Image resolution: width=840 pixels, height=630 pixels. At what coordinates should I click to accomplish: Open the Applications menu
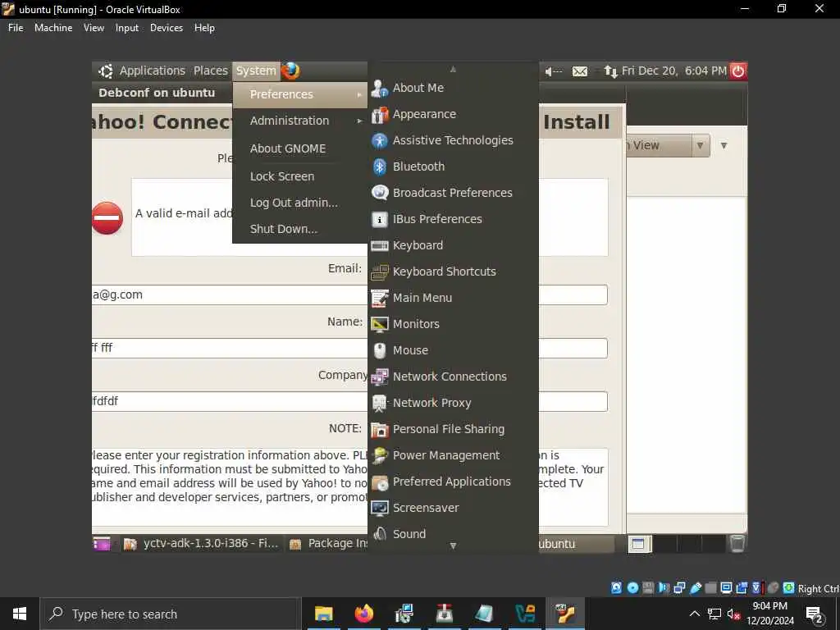coord(152,71)
